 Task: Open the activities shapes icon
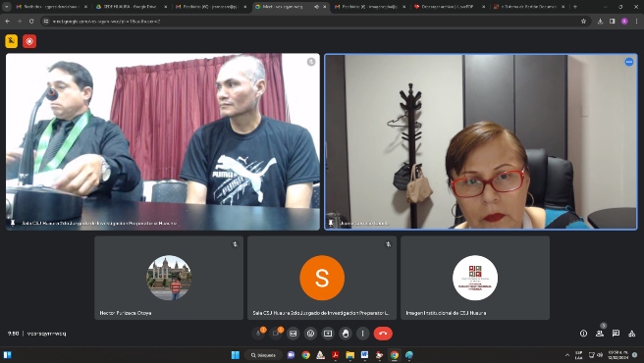[631, 334]
